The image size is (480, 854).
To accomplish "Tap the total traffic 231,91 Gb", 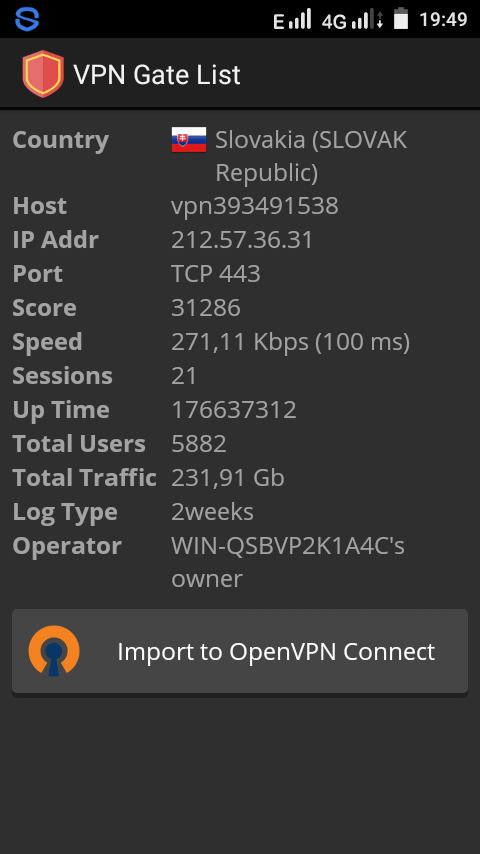I will tap(228, 478).
